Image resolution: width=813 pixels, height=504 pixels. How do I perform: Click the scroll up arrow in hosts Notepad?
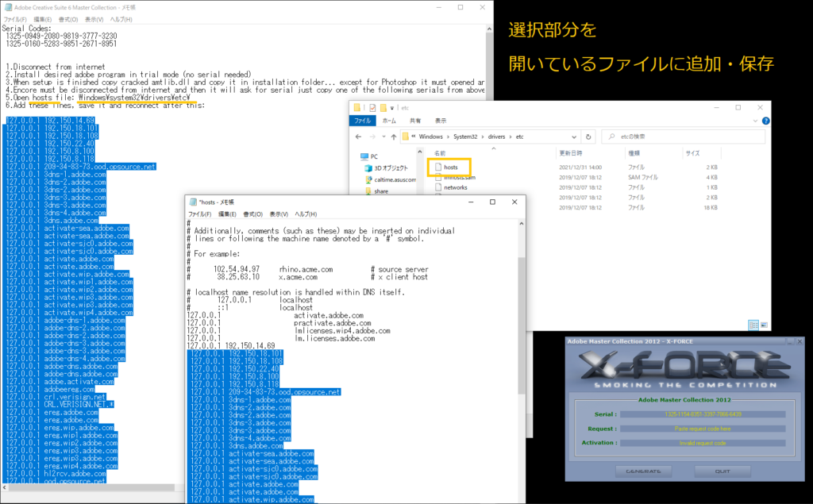pos(521,224)
